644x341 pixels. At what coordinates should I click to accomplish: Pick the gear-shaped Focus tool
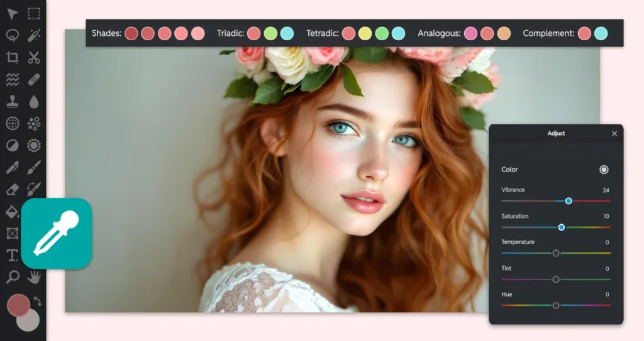click(34, 145)
